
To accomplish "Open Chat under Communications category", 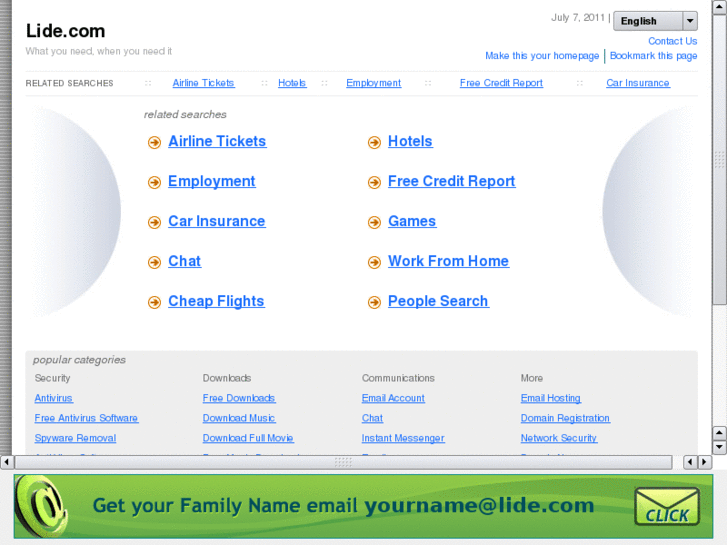I will pos(372,418).
